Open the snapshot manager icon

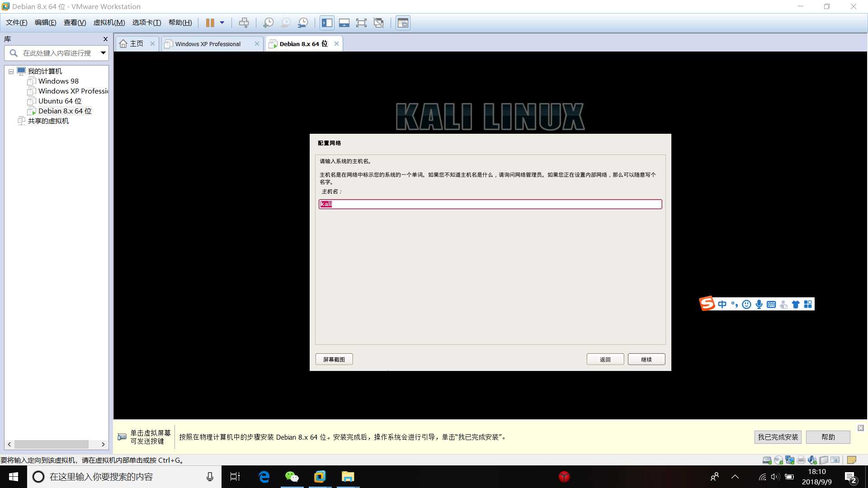point(303,23)
